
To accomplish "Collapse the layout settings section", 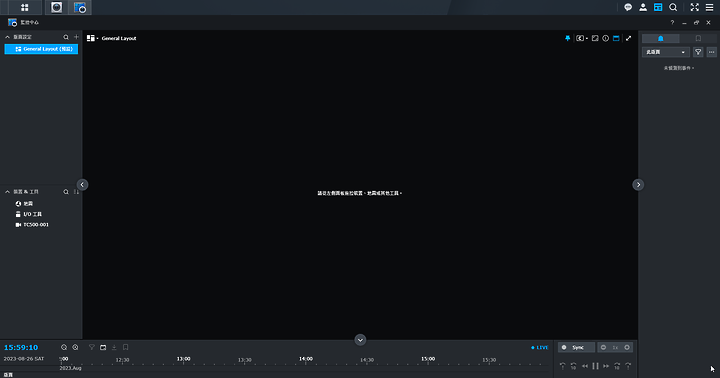I will pos(7,37).
